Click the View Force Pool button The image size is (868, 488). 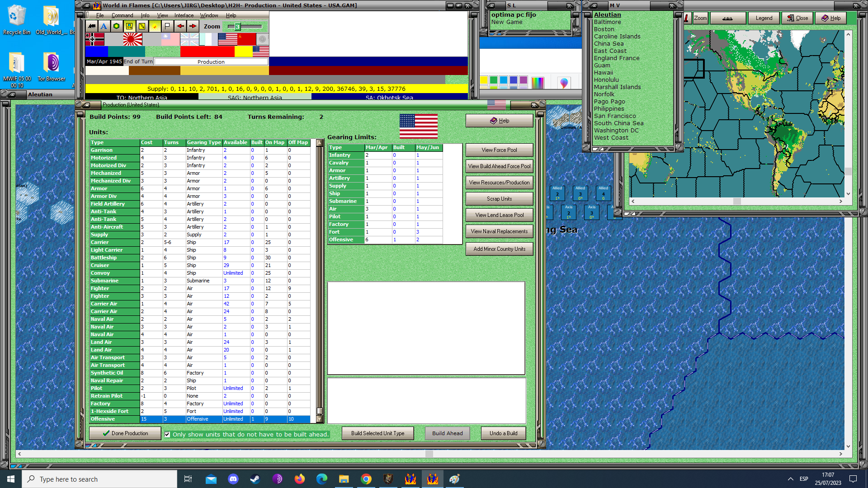pyautogui.click(x=499, y=150)
